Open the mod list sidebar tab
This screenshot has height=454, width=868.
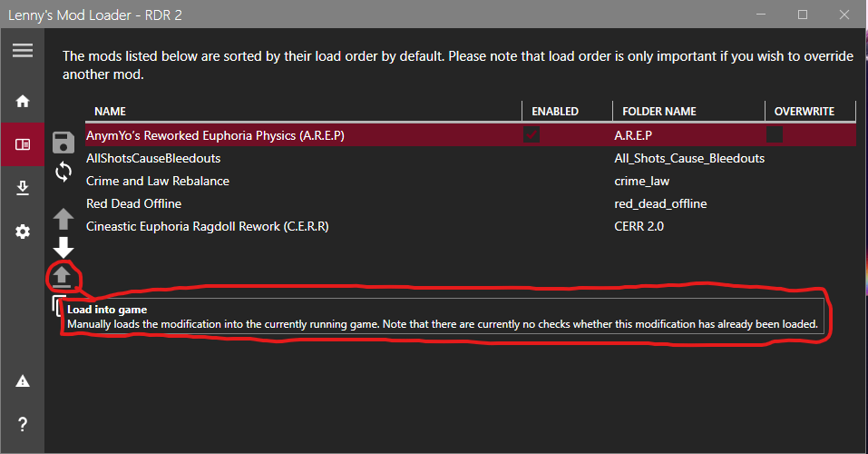point(22,144)
